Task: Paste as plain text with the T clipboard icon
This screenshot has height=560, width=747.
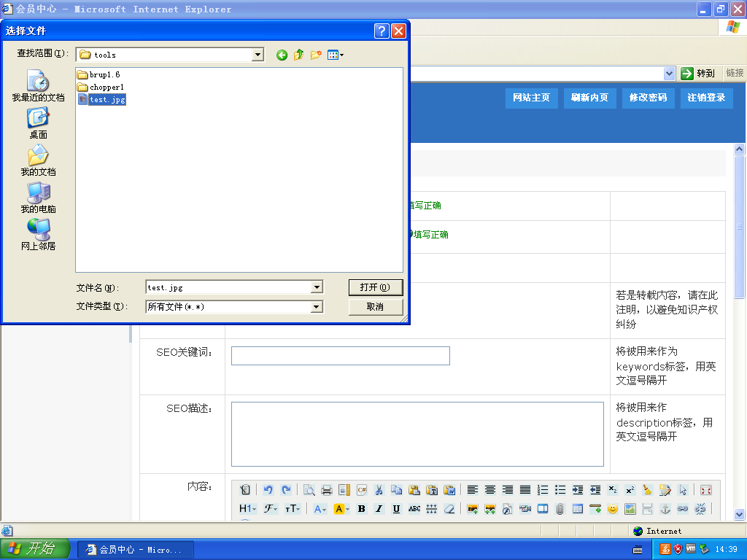Action: (432, 489)
